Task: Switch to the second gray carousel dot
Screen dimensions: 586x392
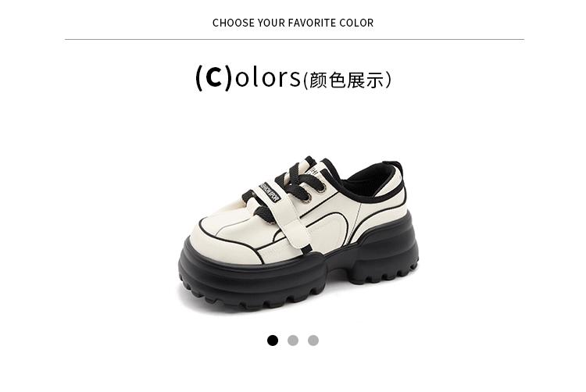Action: pos(293,340)
